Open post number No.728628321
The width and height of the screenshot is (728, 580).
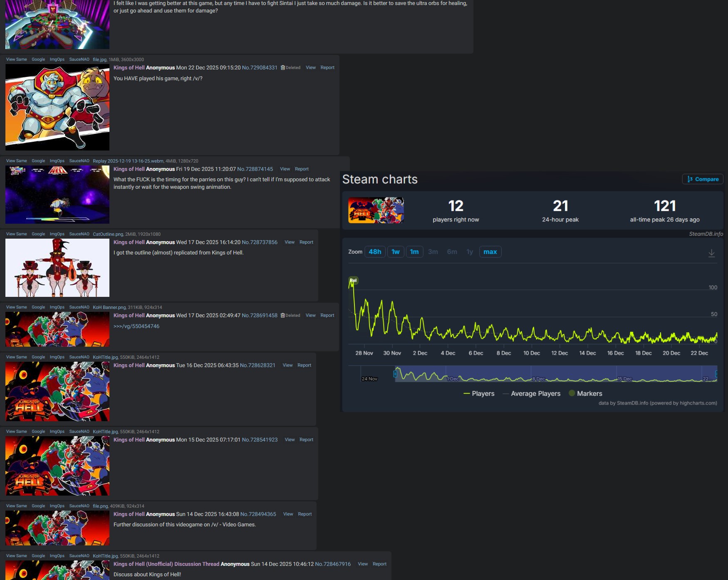258,365
